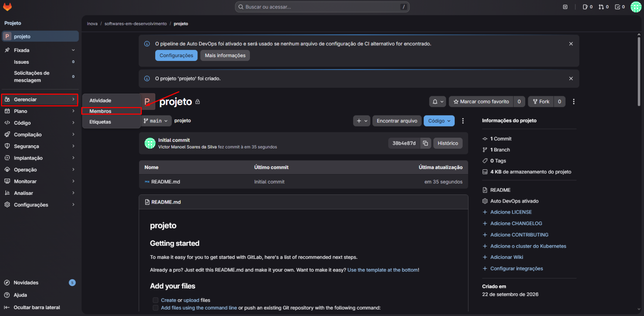Viewport: 644px width, 316px height.
Task: Click the page vertical scrollbar
Action: tap(639, 71)
